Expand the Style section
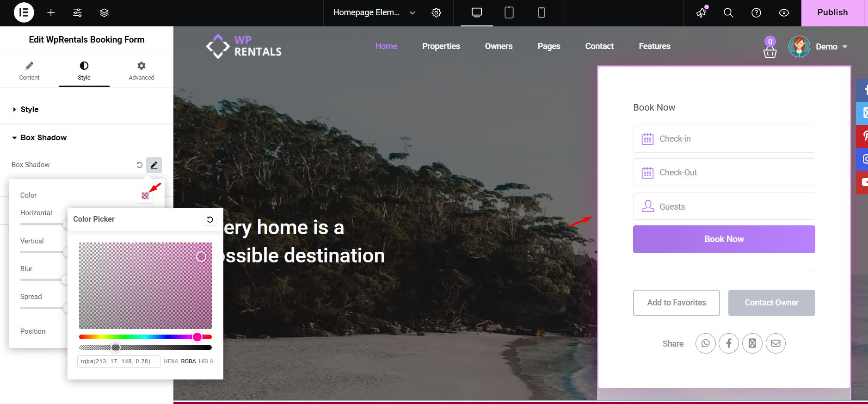 click(30, 109)
